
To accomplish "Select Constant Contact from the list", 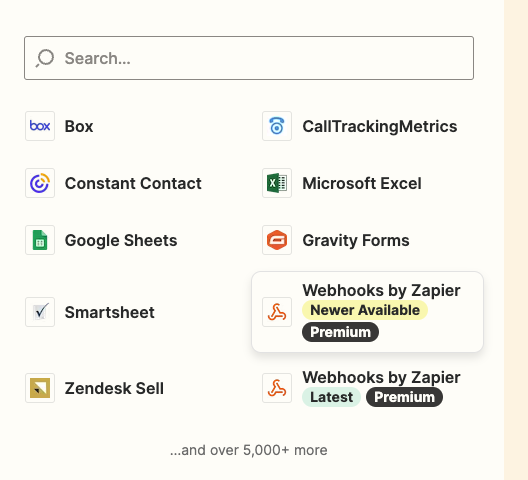I will [x=133, y=183].
